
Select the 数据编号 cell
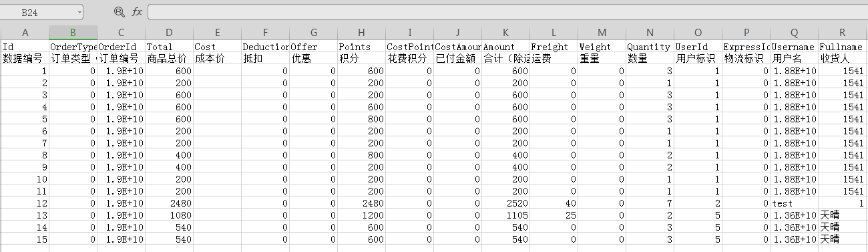point(25,59)
